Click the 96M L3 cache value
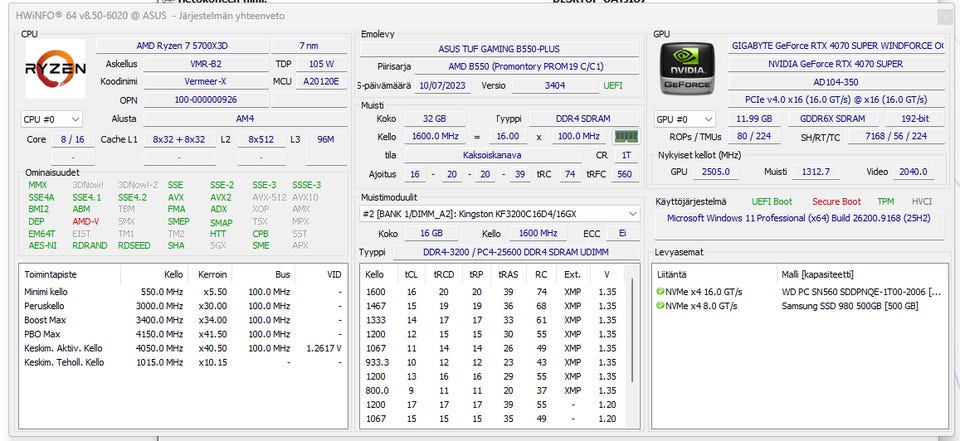Screen dimensions: 960x441 tap(326, 140)
